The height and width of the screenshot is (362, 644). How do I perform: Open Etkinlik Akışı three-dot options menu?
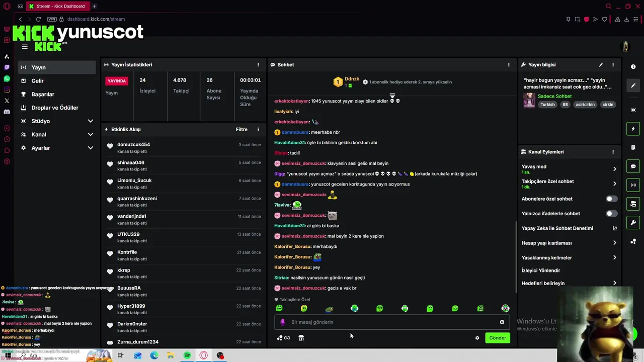[x=258, y=130]
